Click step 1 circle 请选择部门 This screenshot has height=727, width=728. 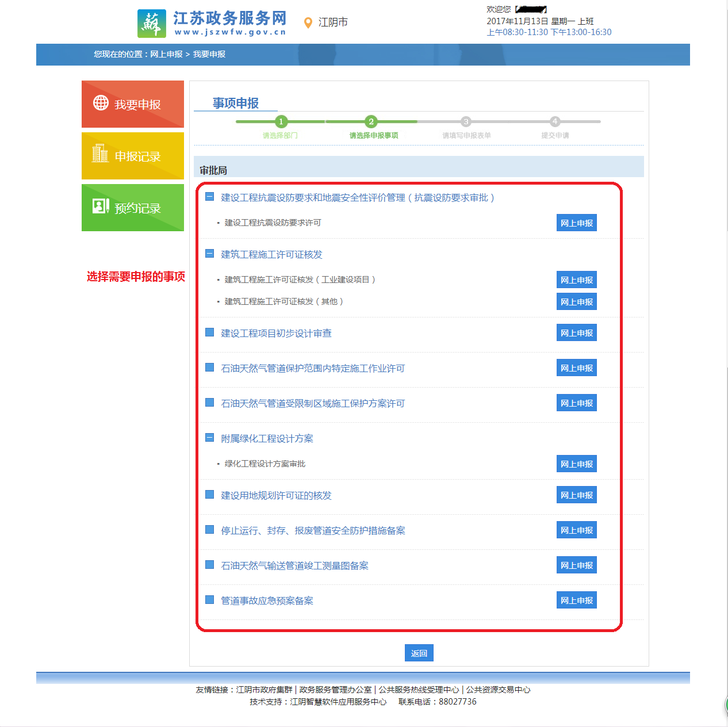point(281,121)
